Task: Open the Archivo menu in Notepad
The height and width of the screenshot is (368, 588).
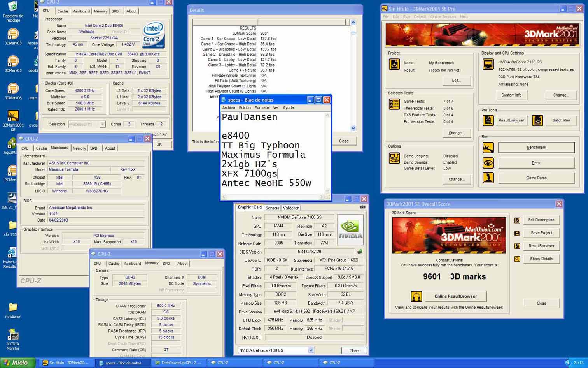Action: [x=229, y=108]
